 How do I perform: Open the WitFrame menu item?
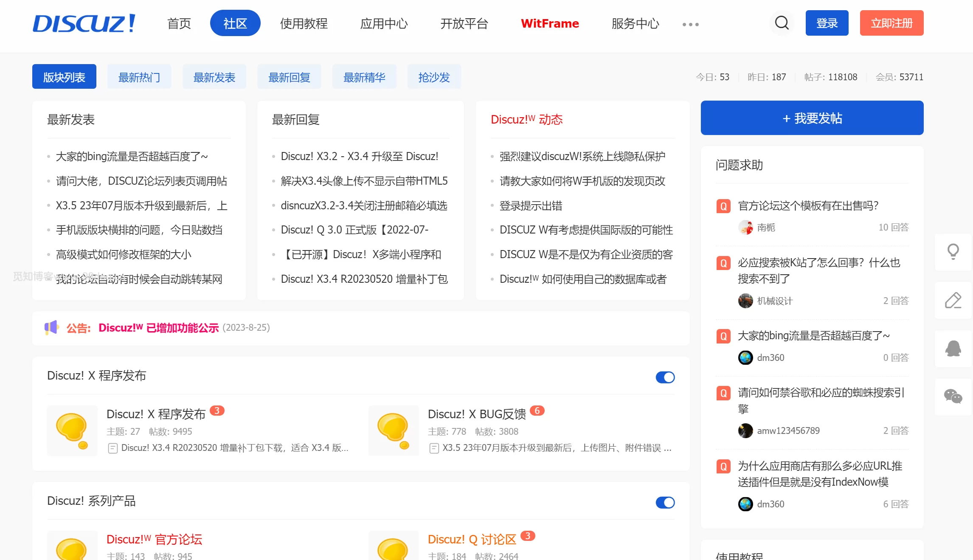pyautogui.click(x=549, y=24)
